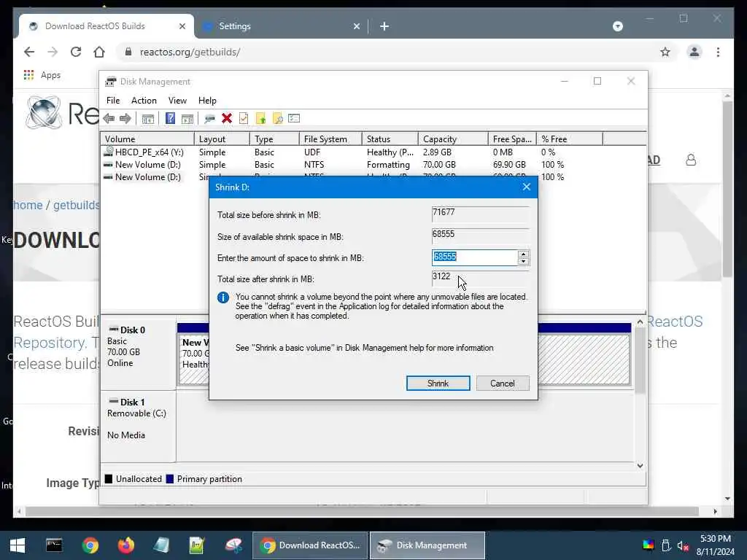Image resolution: width=747 pixels, height=560 pixels.
Task: Click Chrome's Back navigation arrow
Action: pyautogui.click(x=29, y=52)
